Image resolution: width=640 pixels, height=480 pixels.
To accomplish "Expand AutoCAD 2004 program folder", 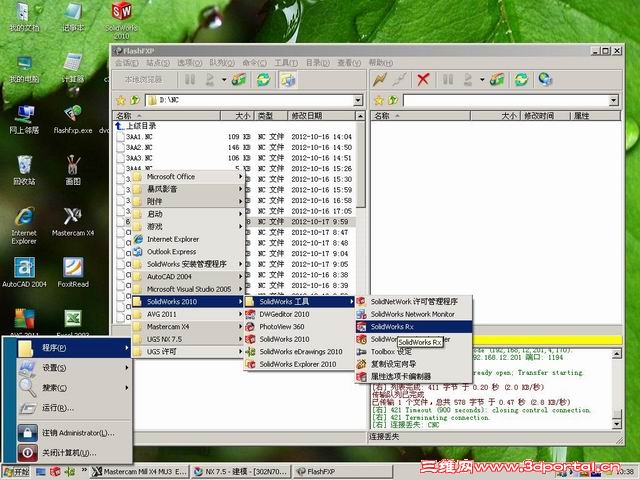I will click(188, 276).
